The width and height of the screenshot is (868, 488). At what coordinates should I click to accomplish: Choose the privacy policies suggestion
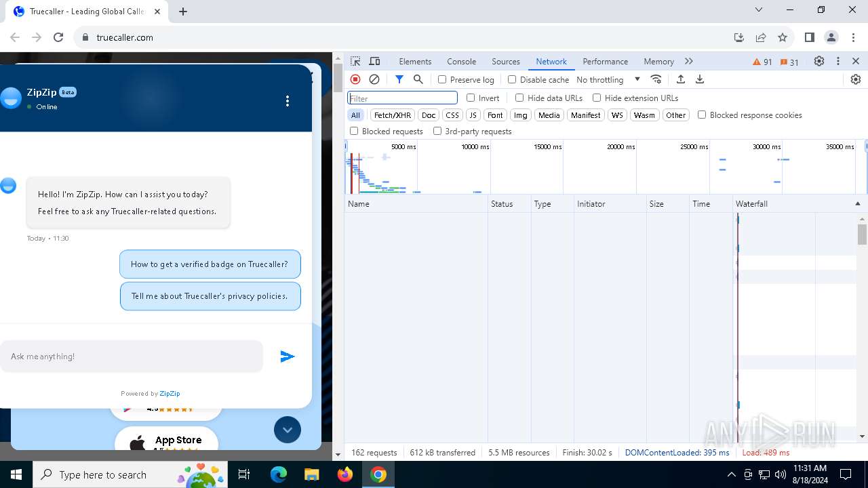tap(210, 296)
